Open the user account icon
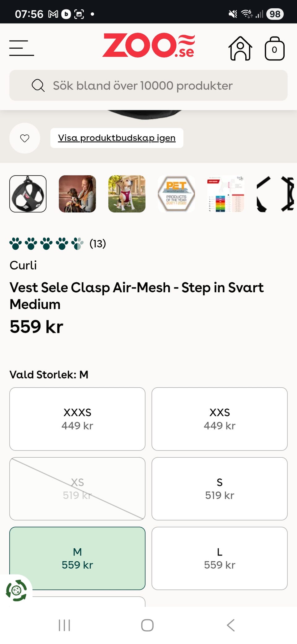The height and width of the screenshot is (644, 297). pyautogui.click(x=240, y=49)
